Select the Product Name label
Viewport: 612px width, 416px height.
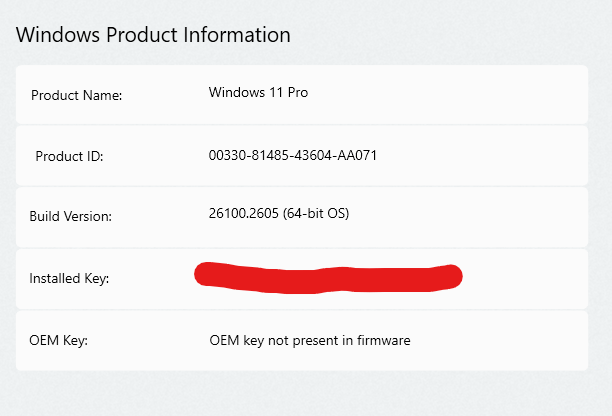pyautogui.click(x=76, y=95)
